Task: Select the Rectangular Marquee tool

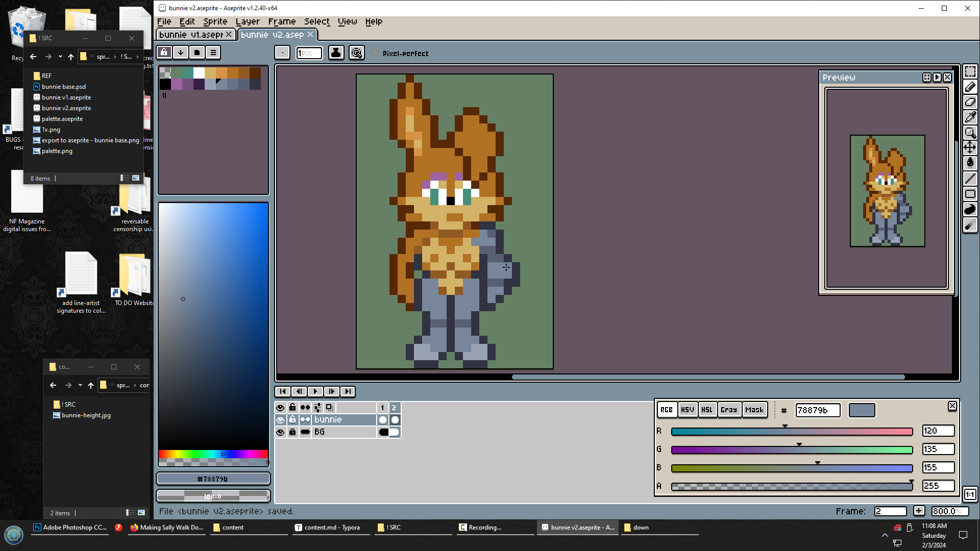Action: tap(970, 71)
